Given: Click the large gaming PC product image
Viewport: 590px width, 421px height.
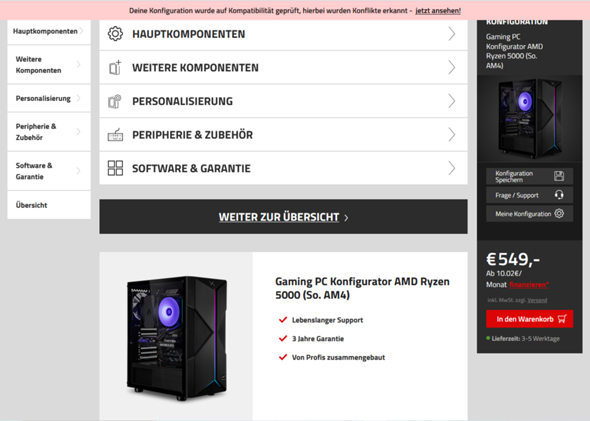Looking at the screenshot, I should coord(177,337).
